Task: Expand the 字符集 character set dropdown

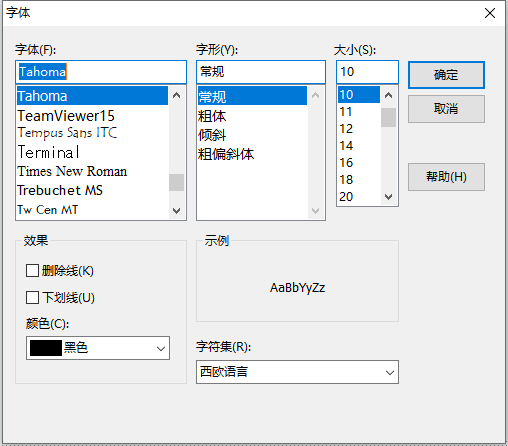Action: (297, 372)
